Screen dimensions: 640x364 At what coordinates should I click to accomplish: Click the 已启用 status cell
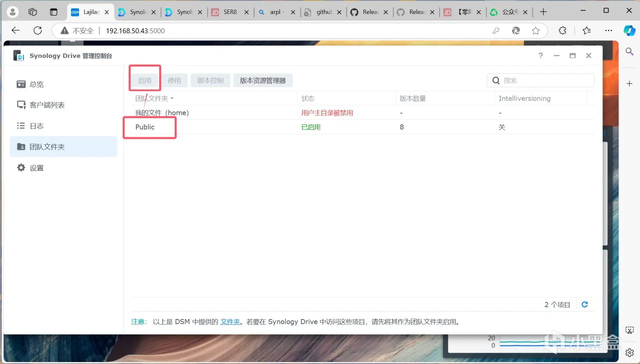[x=310, y=127]
